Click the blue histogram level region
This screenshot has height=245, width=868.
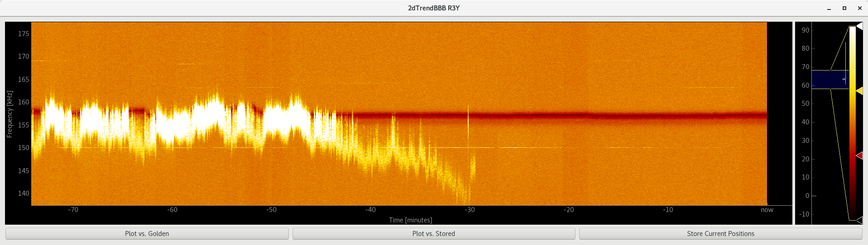(x=829, y=80)
